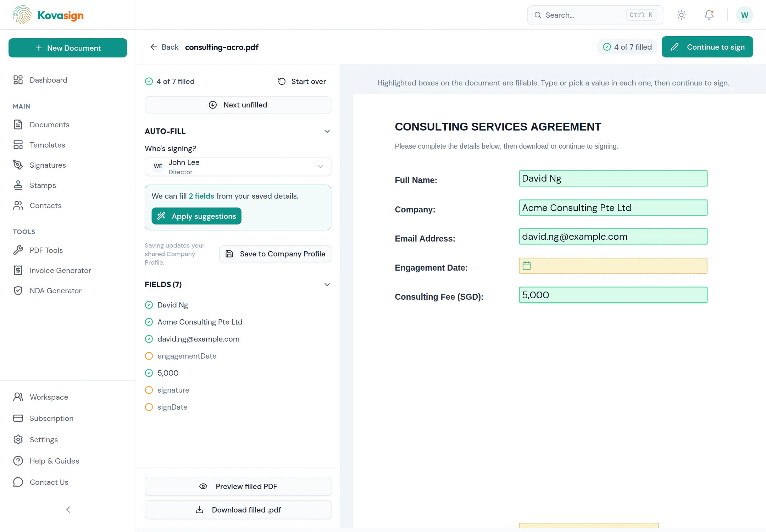Viewport: 766px width, 532px height.
Task: Click the Invoice Generator receipt icon
Action: pyautogui.click(x=18, y=270)
